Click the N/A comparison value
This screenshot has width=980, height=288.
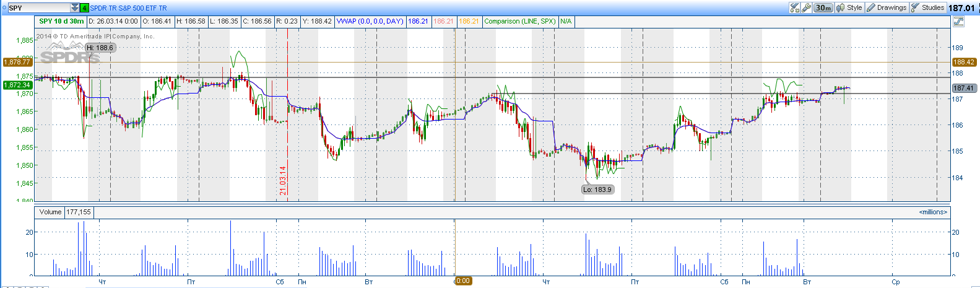click(x=566, y=21)
